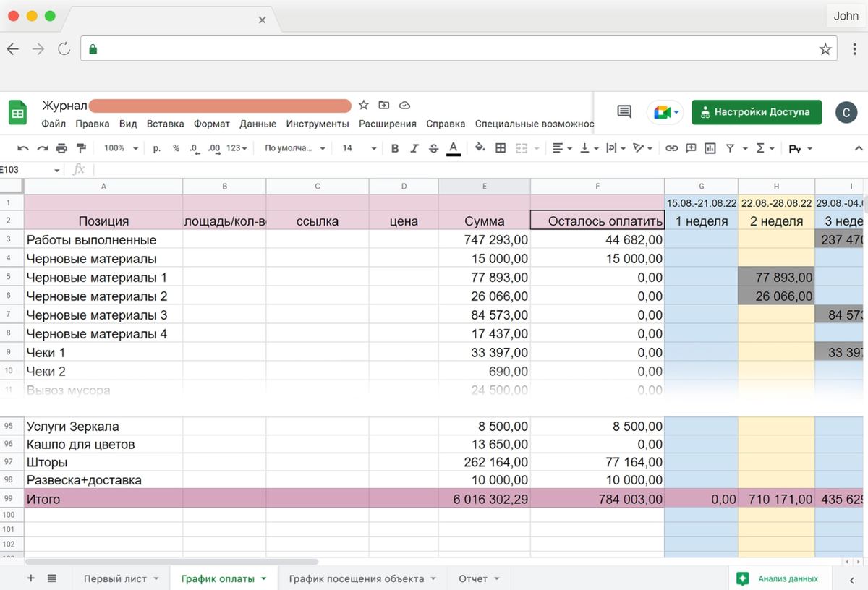Undo the last action in the toolbar
868x590 pixels.
[x=23, y=148]
